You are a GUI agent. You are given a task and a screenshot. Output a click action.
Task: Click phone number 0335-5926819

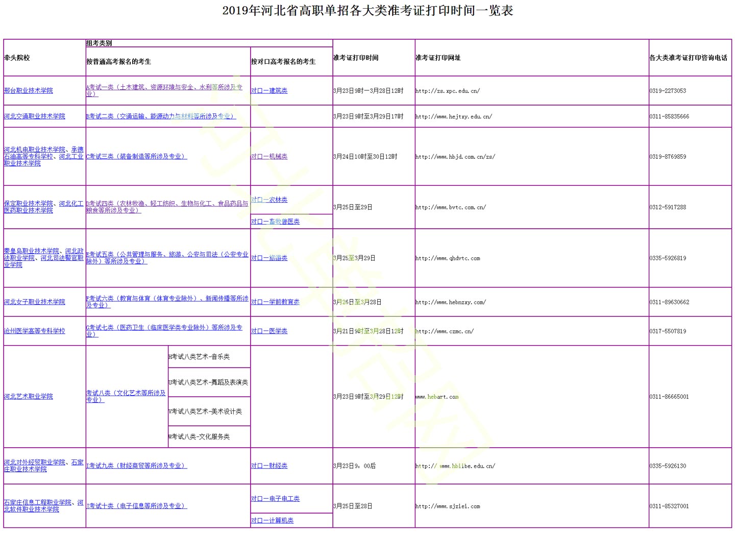click(668, 258)
